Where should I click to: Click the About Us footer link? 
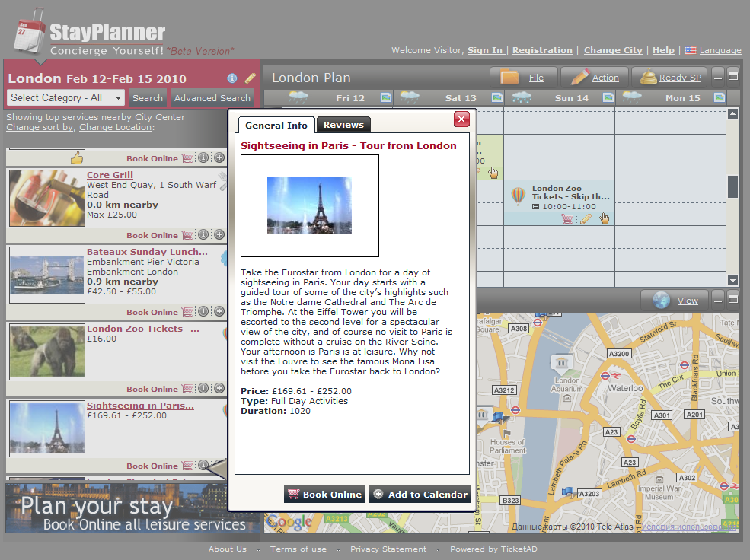(x=227, y=549)
